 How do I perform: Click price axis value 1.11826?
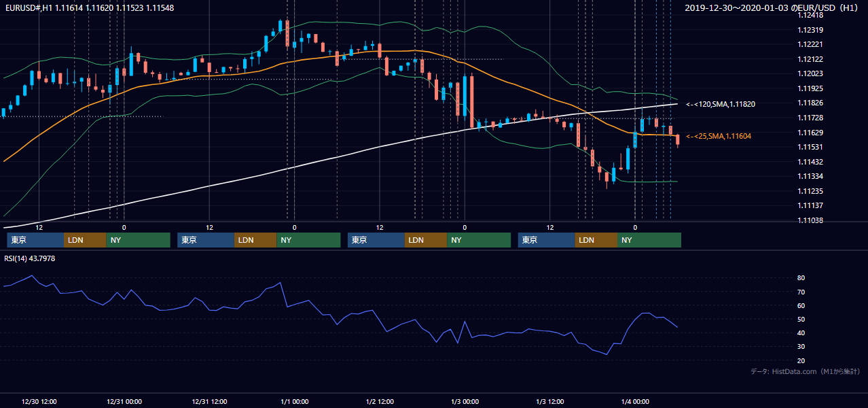[810, 103]
